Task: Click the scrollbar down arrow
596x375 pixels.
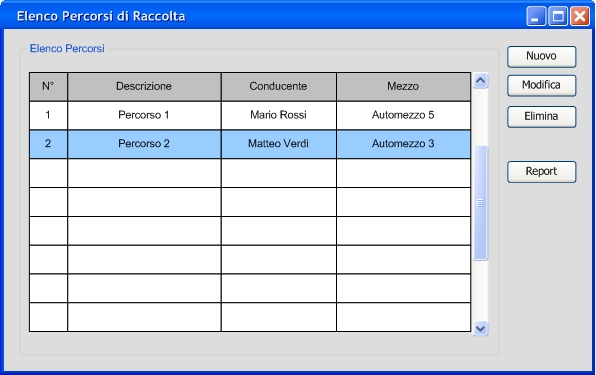Action: point(480,328)
